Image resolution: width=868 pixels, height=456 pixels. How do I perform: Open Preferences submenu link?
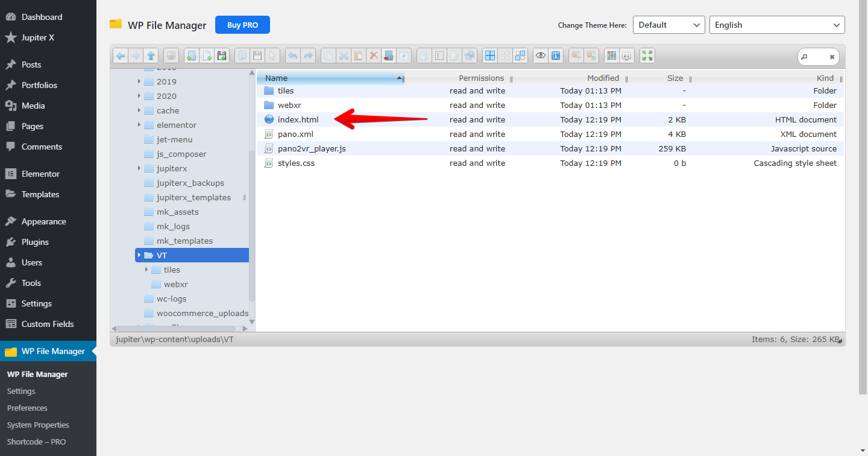27,408
